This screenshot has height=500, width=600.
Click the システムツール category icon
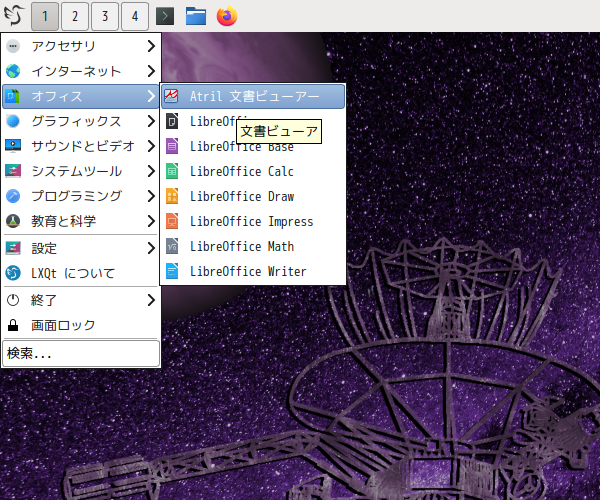coord(13,171)
